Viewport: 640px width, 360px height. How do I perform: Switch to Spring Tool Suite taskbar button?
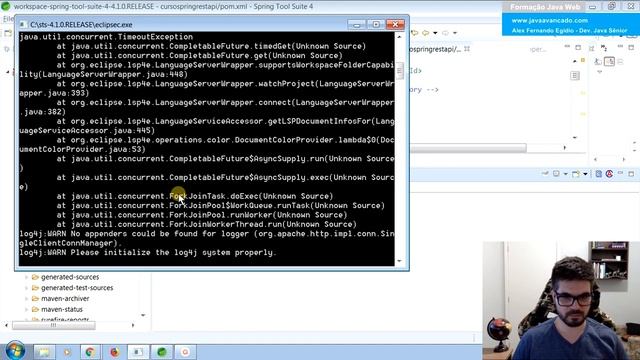(162, 352)
